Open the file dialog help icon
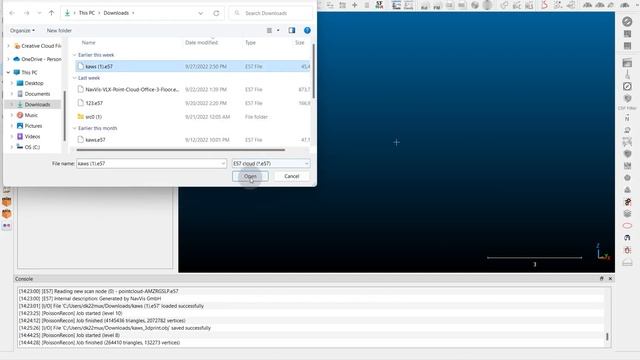Image resolution: width=640 pixels, height=360 pixels. 307,30
